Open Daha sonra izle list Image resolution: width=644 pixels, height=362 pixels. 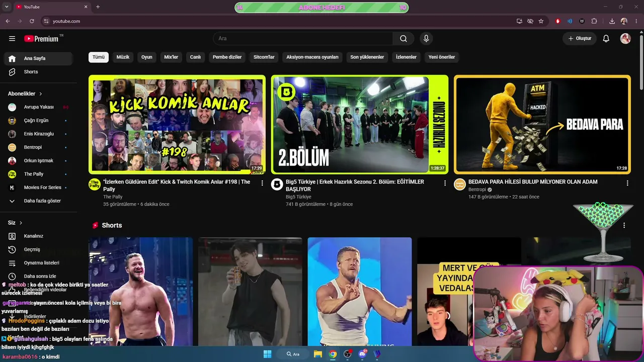point(38,277)
